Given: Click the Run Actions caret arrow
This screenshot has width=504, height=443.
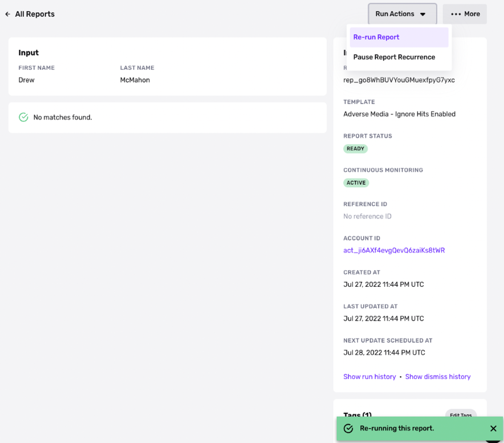Looking at the screenshot, I should point(423,14).
